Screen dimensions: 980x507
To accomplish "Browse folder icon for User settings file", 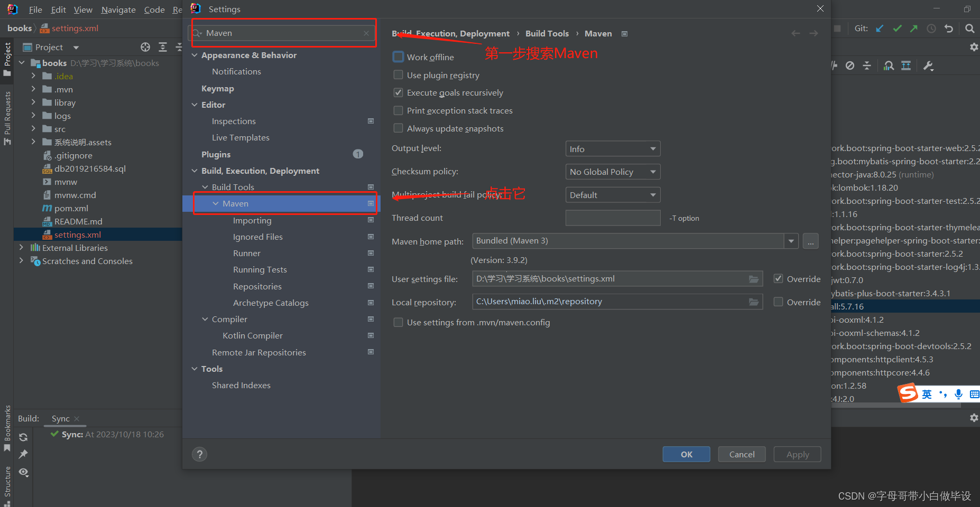I will pyautogui.click(x=754, y=279).
